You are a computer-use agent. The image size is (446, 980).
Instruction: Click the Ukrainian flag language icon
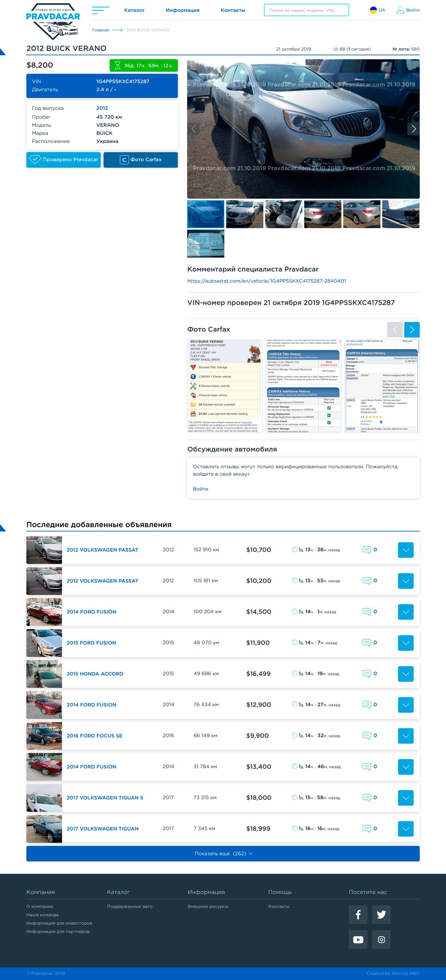click(x=373, y=10)
